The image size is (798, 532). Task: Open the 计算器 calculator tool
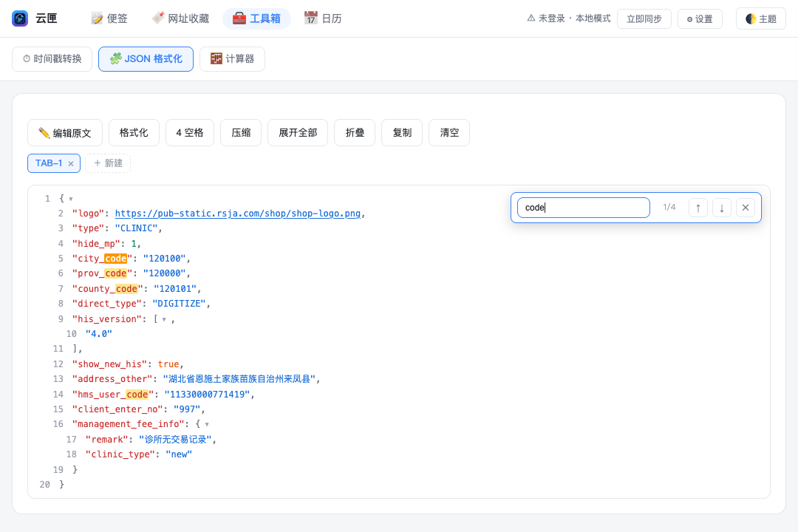232,59
